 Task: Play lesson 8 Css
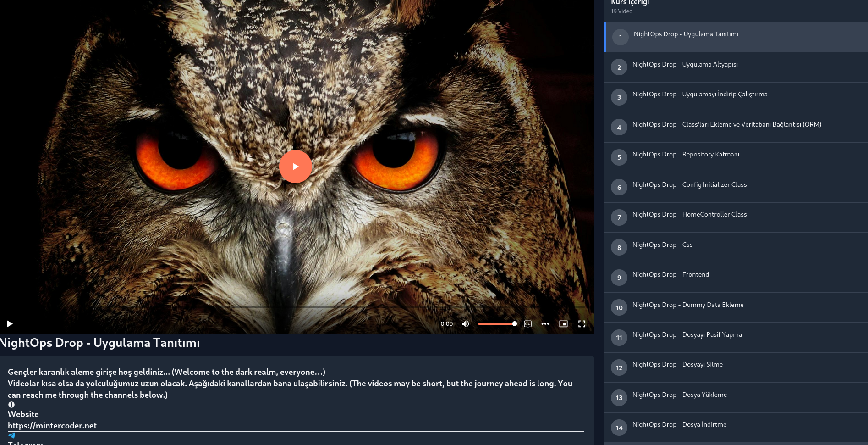[x=736, y=248]
